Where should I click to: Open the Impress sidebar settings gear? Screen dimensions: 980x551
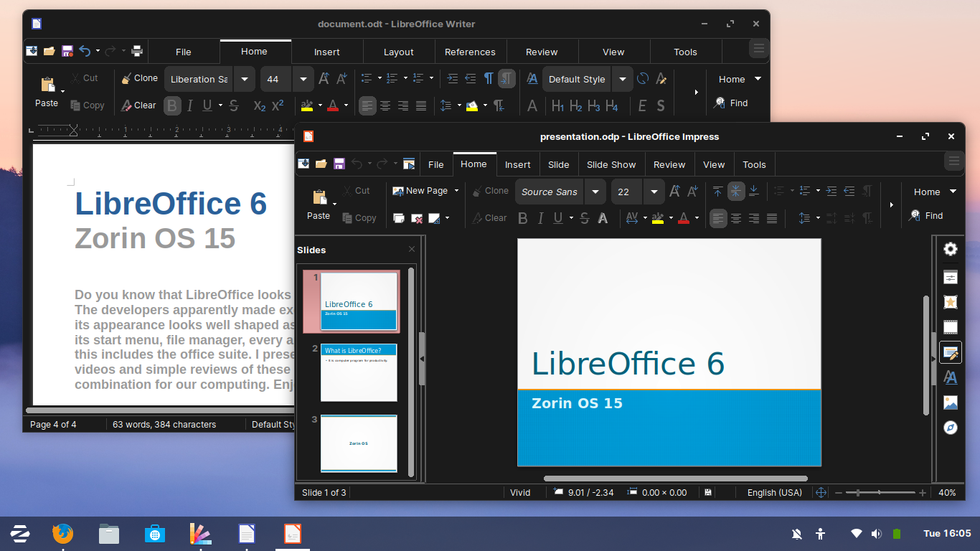[x=951, y=249]
